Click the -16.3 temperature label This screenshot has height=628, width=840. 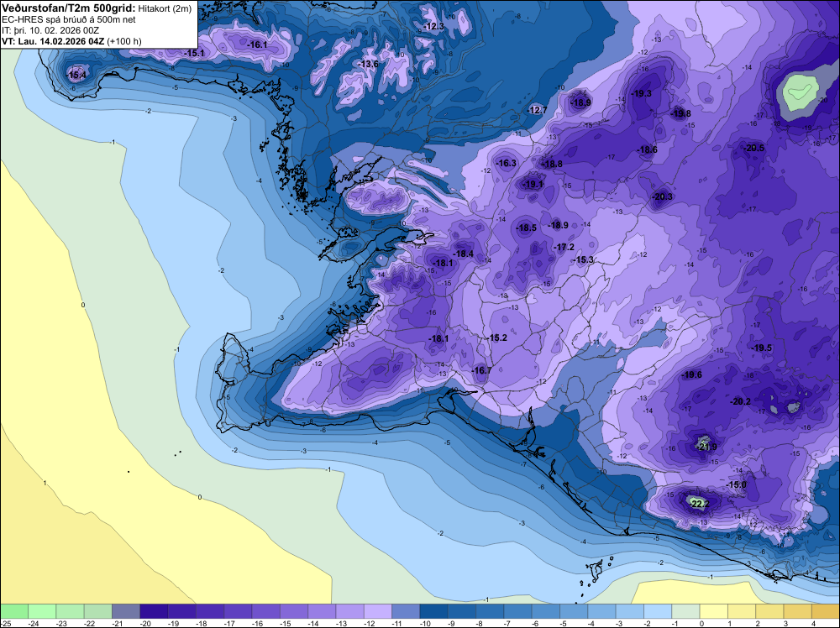coord(507,163)
